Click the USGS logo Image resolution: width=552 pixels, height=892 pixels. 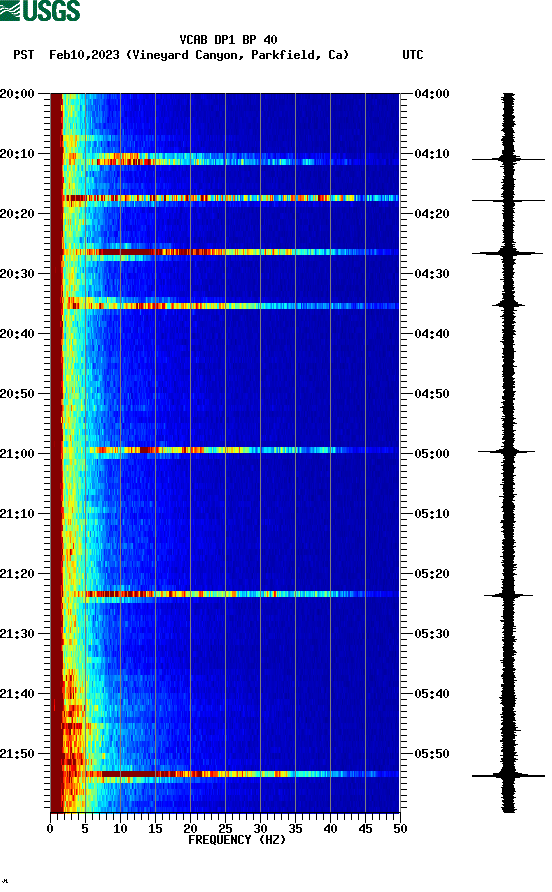pos(40,11)
